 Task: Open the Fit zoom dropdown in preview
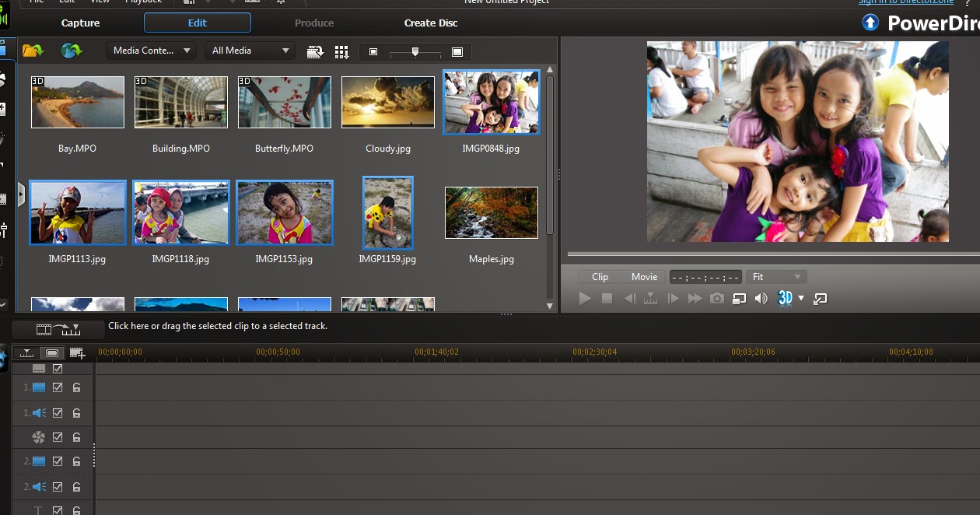click(776, 277)
